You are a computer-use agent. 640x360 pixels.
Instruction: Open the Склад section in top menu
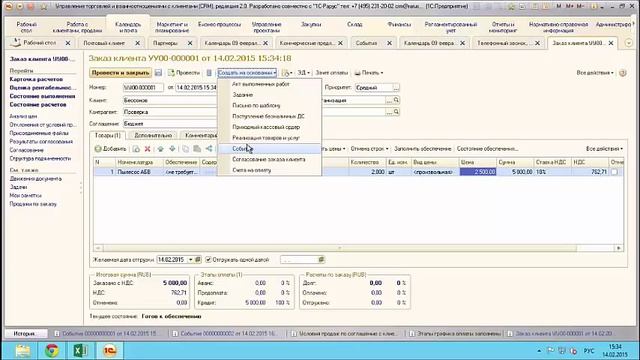355,24
